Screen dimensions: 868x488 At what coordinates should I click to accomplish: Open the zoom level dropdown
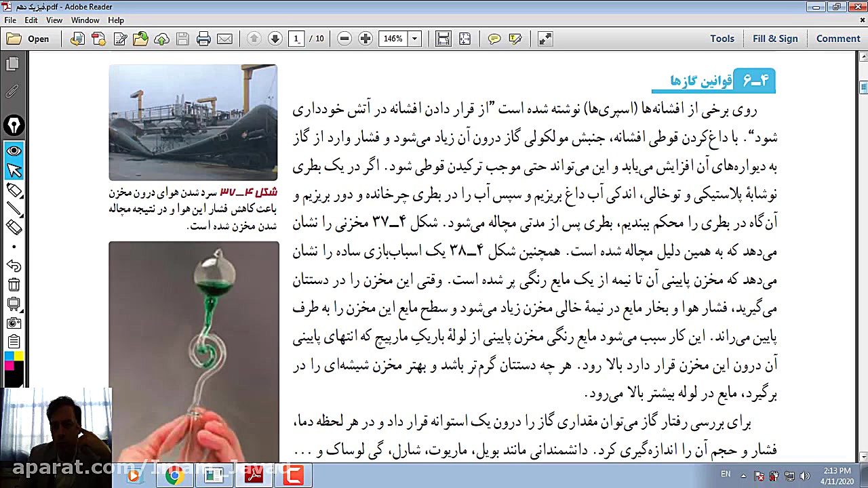pos(414,39)
